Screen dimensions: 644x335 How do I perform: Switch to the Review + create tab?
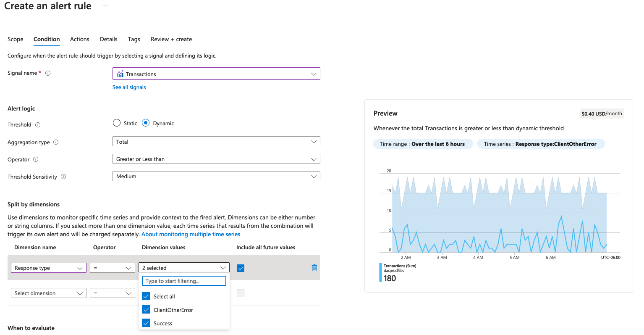pyautogui.click(x=171, y=39)
